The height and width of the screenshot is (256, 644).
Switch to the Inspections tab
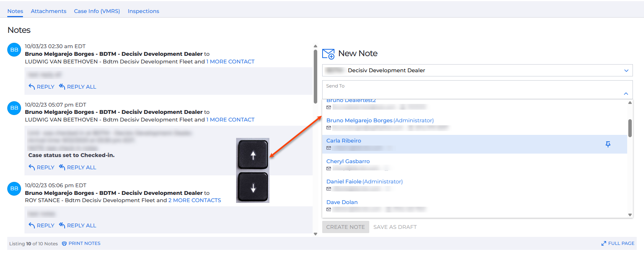click(143, 11)
